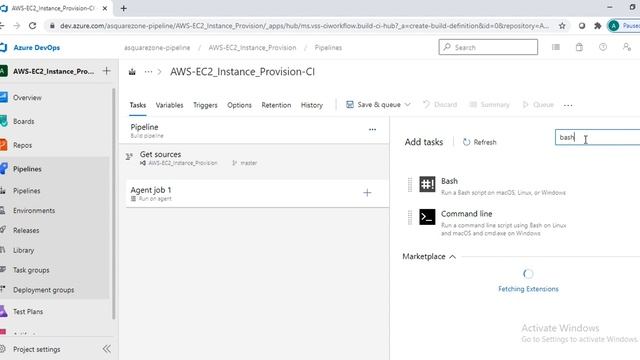
Task: Open the toolbar more options ellipsis
Action: 568,105
